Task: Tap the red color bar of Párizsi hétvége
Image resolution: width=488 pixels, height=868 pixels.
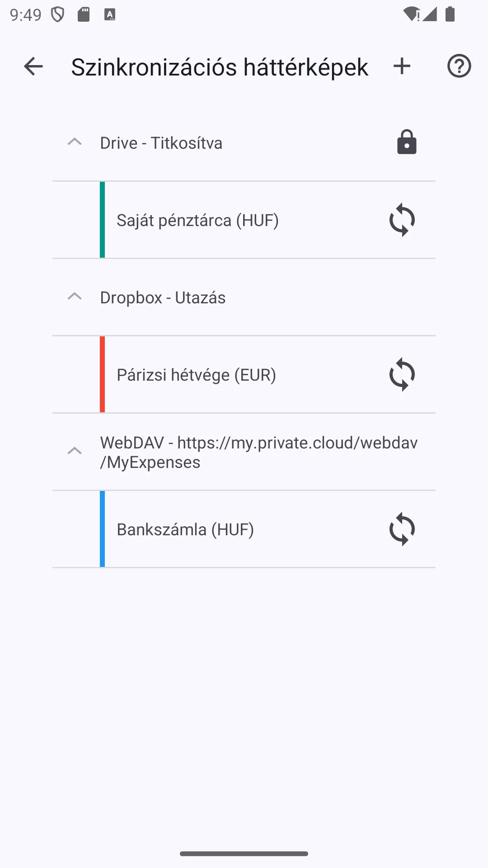Action: click(x=102, y=375)
